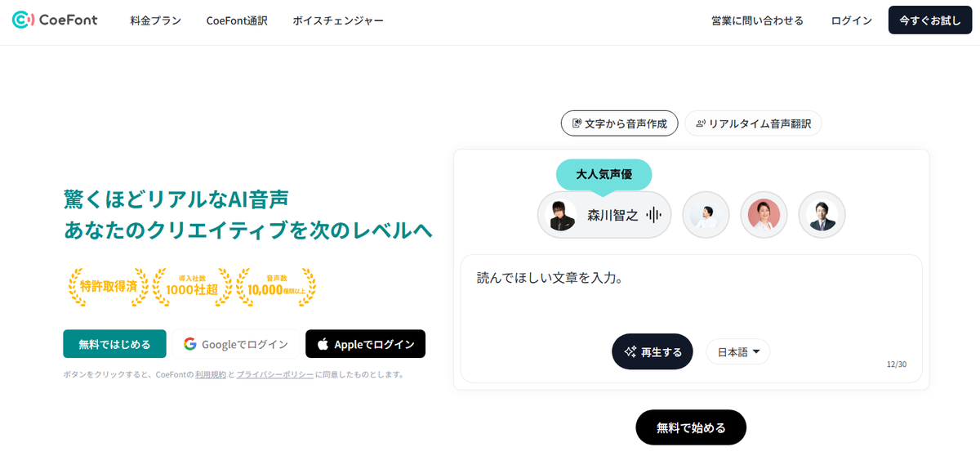
Task: Click 営業に問い合わせる link
Action: click(757, 20)
